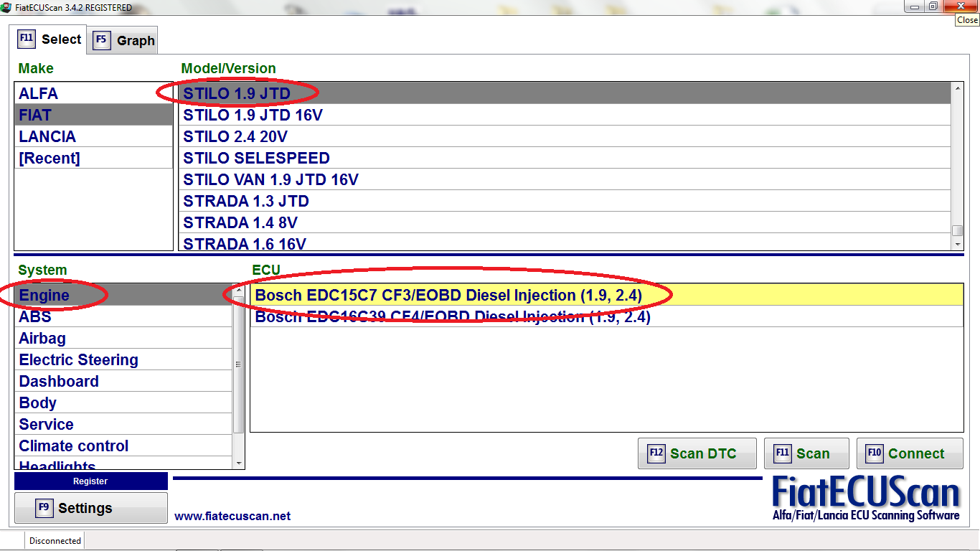Select the Service system
This screenshot has height=551, width=980.
(123, 424)
